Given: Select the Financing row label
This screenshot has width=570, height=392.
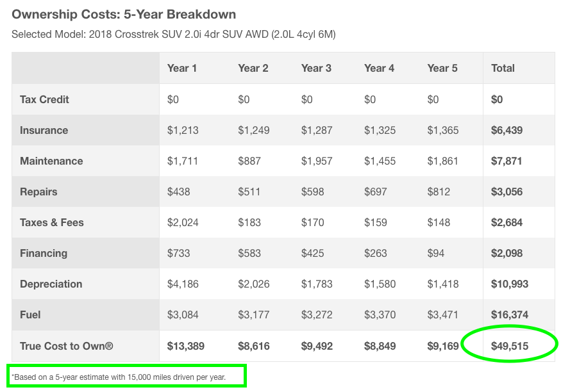Looking at the screenshot, I should pos(44,253).
